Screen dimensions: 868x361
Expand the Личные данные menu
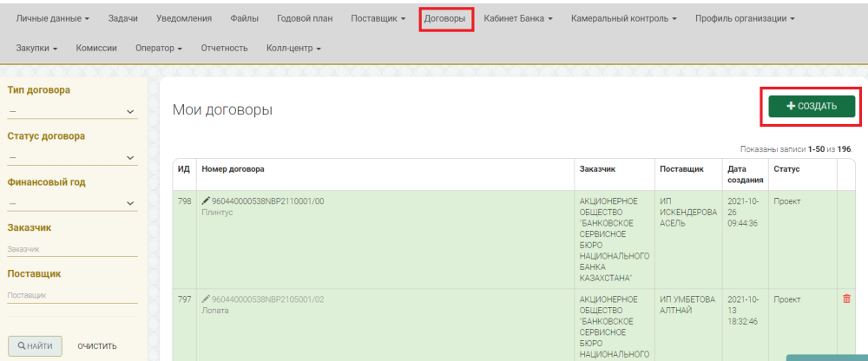[x=53, y=18]
